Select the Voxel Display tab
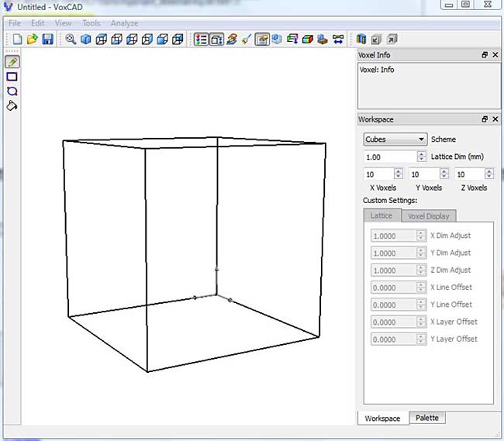Viewport: 504px width, 441px height. [x=429, y=216]
